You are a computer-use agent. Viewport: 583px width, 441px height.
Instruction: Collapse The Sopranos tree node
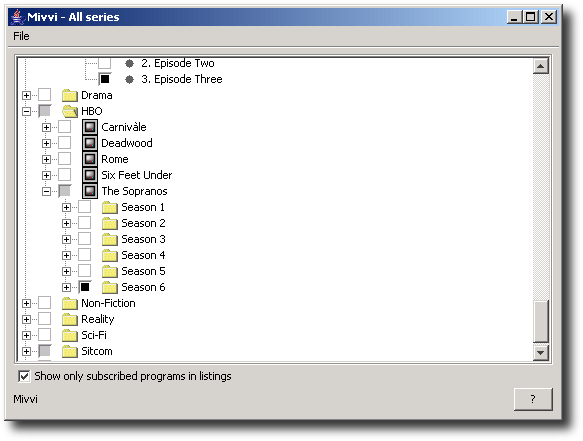click(46, 191)
